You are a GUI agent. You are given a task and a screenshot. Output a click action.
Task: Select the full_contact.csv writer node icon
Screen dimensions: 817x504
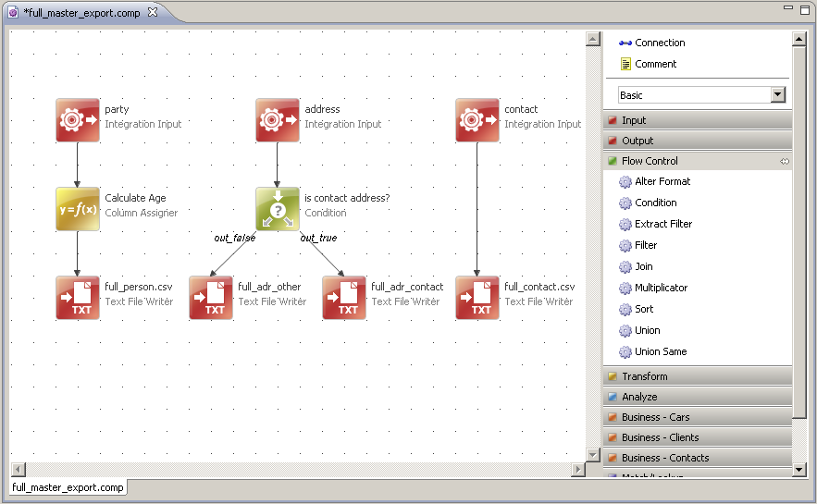pyautogui.click(x=477, y=298)
